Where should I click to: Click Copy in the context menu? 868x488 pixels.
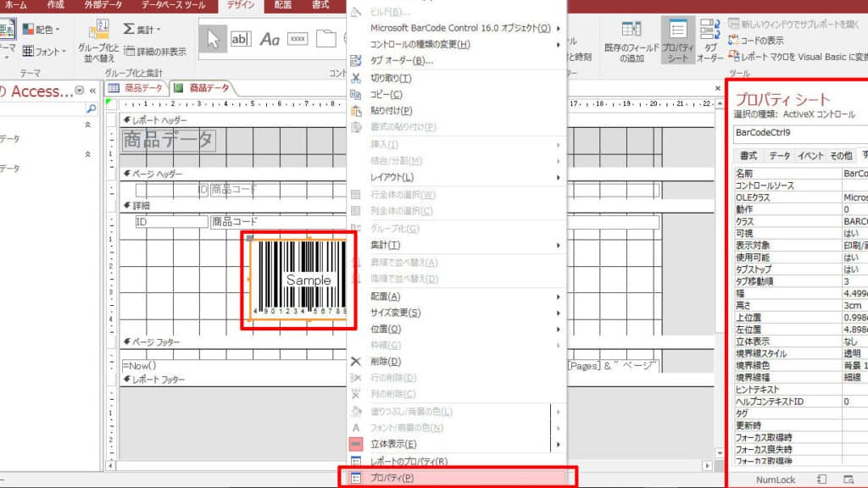386,94
